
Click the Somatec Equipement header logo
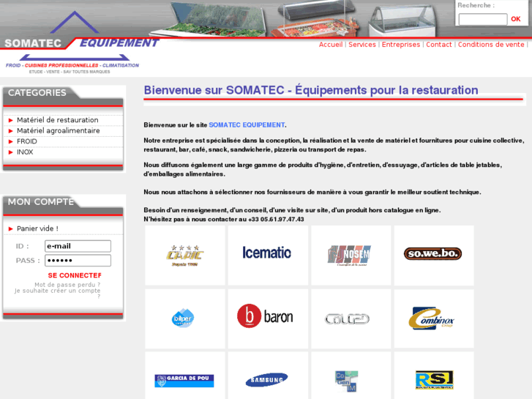pyautogui.click(x=80, y=42)
